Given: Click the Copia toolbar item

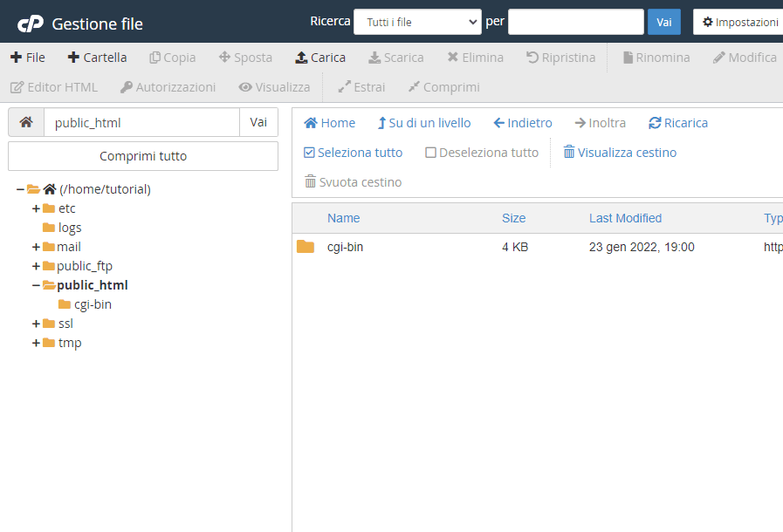Looking at the screenshot, I should (172, 58).
